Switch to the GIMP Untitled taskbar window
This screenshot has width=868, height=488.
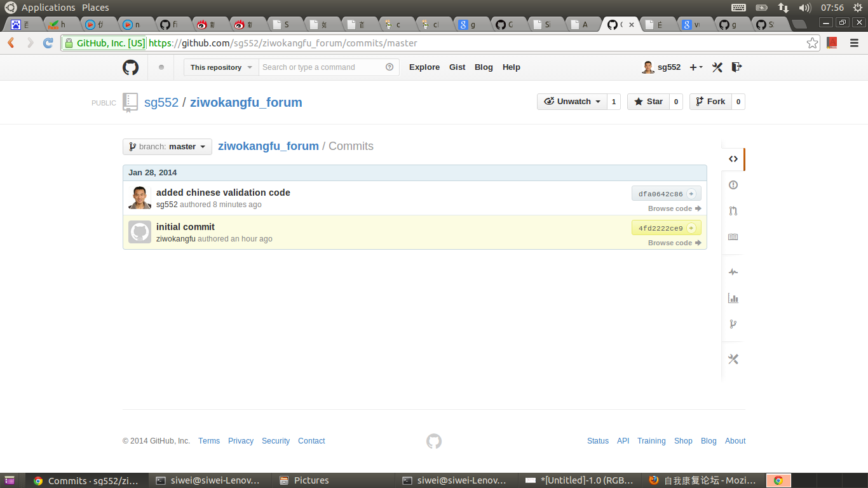tap(578, 480)
